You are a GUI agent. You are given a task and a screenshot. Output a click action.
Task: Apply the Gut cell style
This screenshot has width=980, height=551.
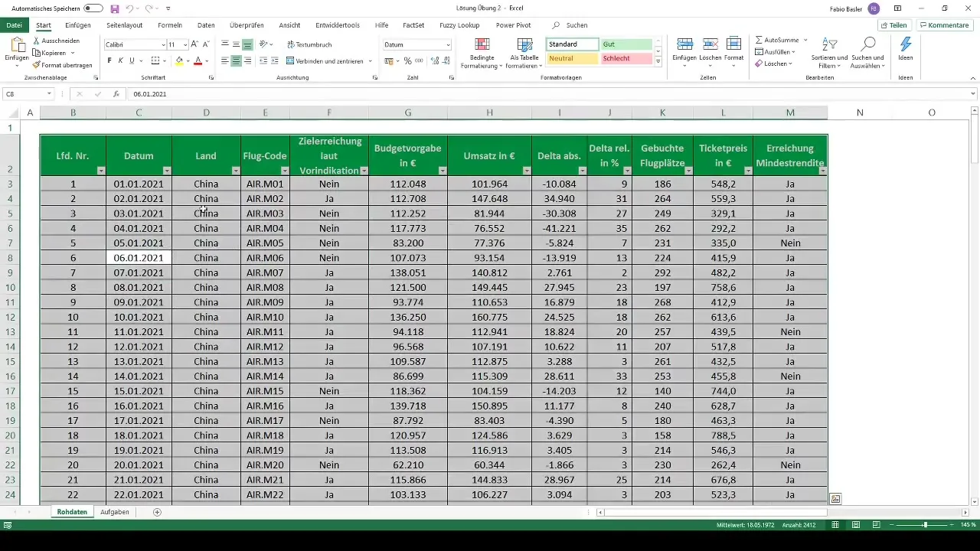pos(626,44)
